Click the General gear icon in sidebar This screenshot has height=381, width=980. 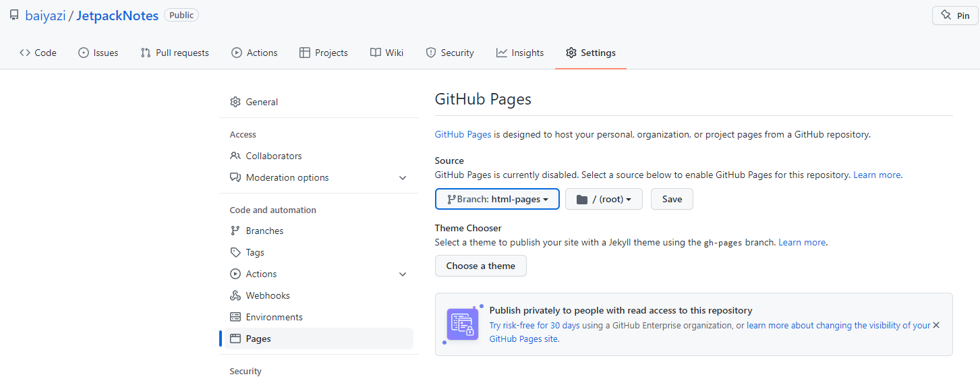pos(235,102)
